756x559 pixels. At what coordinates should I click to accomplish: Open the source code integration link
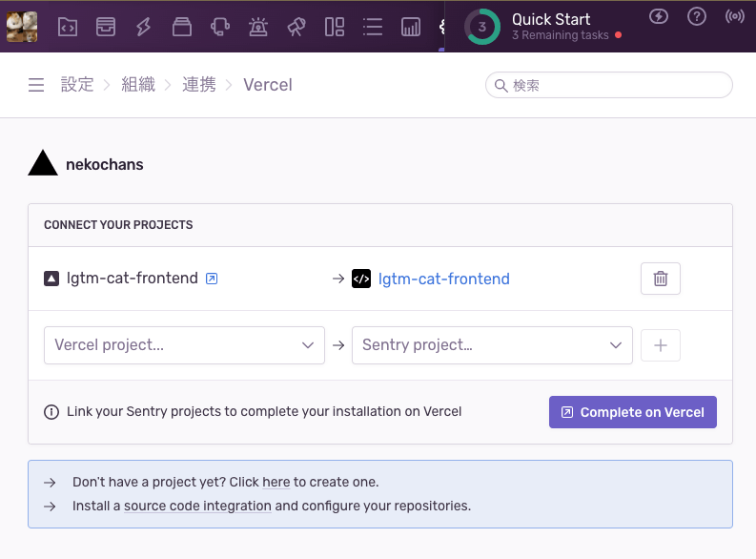click(x=197, y=506)
